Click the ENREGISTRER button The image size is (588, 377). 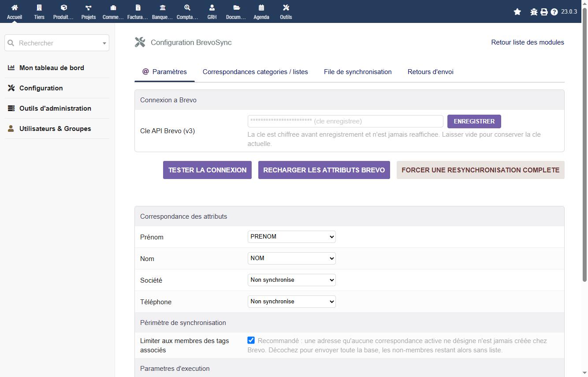coord(474,121)
